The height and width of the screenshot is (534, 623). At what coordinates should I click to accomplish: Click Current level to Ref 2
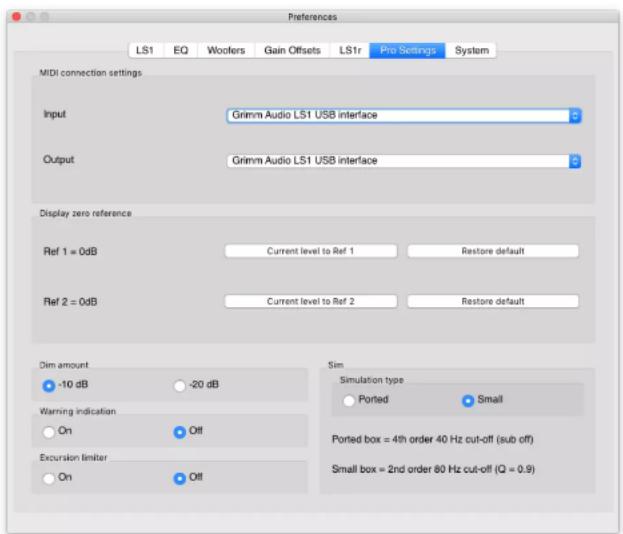[x=311, y=301]
